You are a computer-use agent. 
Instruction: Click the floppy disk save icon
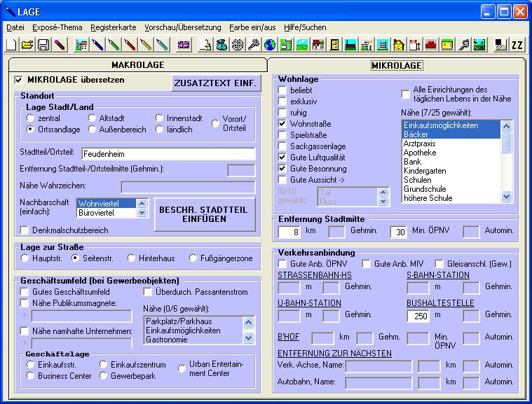(43, 45)
